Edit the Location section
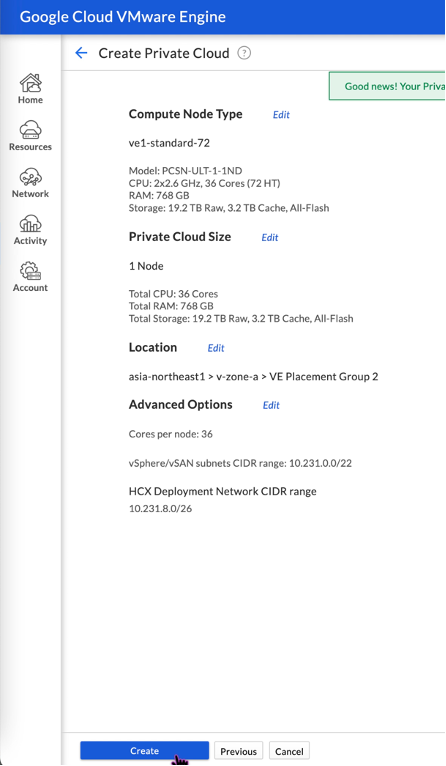Viewport: 446px width, 766px height. click(216, 348)
